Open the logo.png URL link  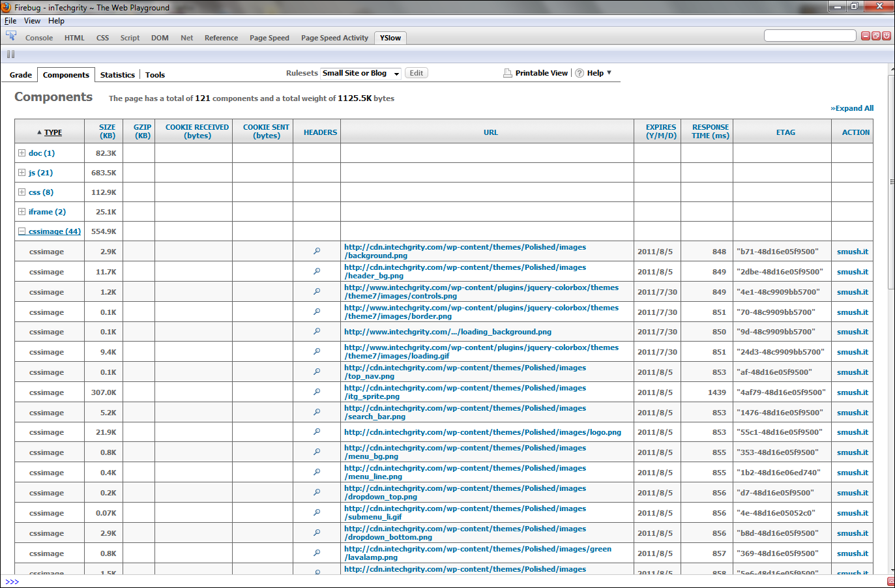(x=482, y=432)
